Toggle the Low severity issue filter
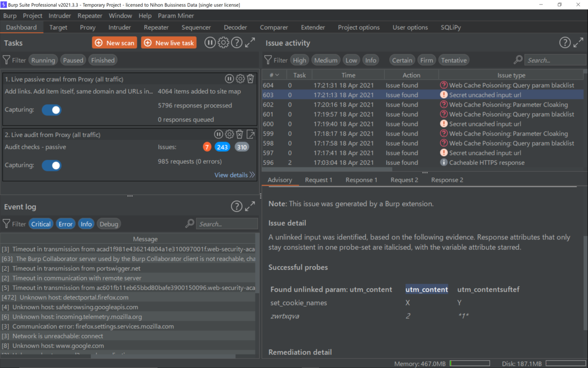The height and width of the screenshot is (368, 588). click(351, 60)
